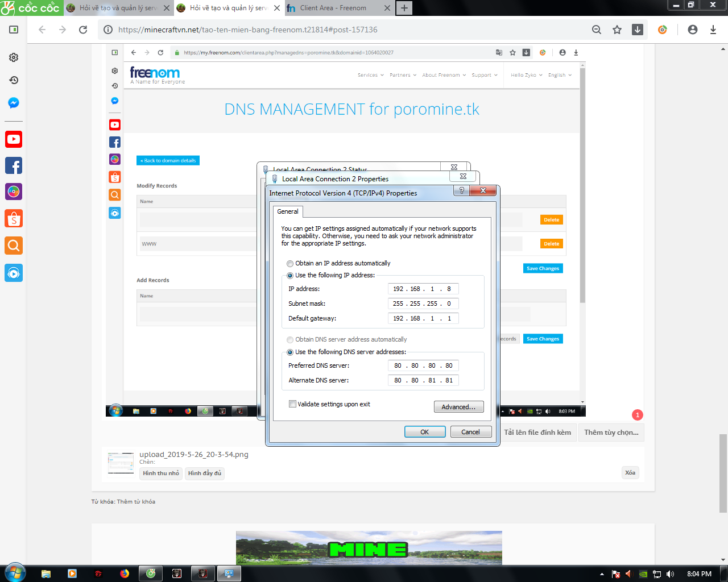This screenshot has height=582, width=728.
Task: Open the Hello Zyko account dropdown
Action: [x=527, y=75]
